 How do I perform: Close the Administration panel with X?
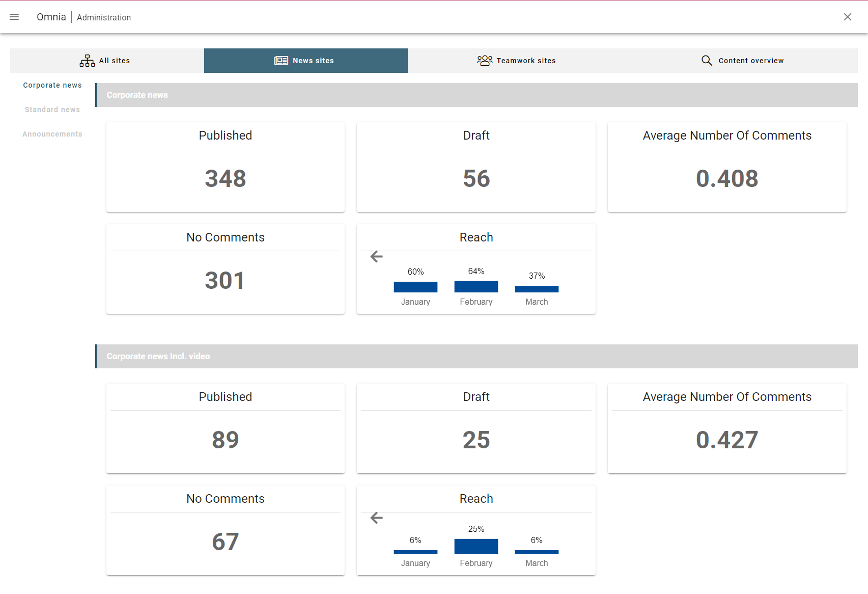[848, 17]
